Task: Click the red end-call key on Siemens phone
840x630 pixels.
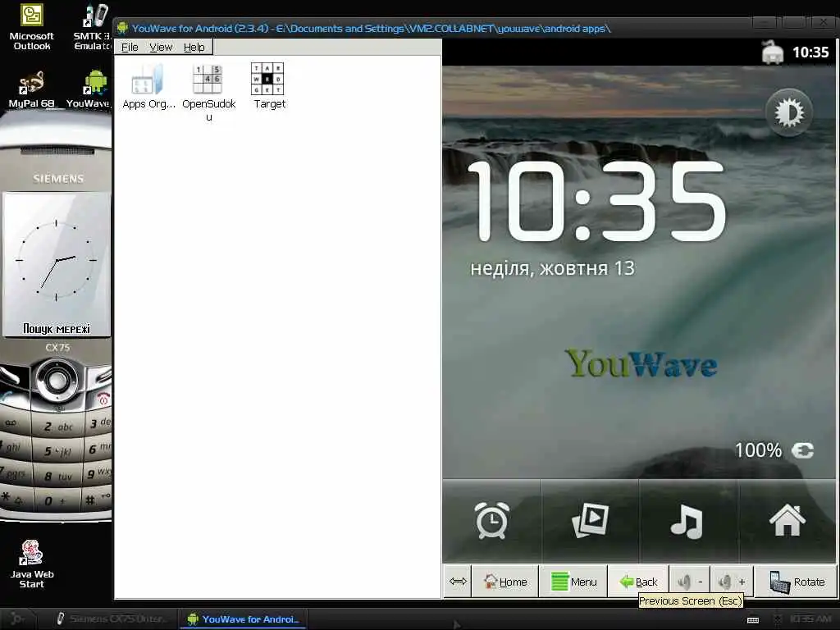Action: point(102,398)
